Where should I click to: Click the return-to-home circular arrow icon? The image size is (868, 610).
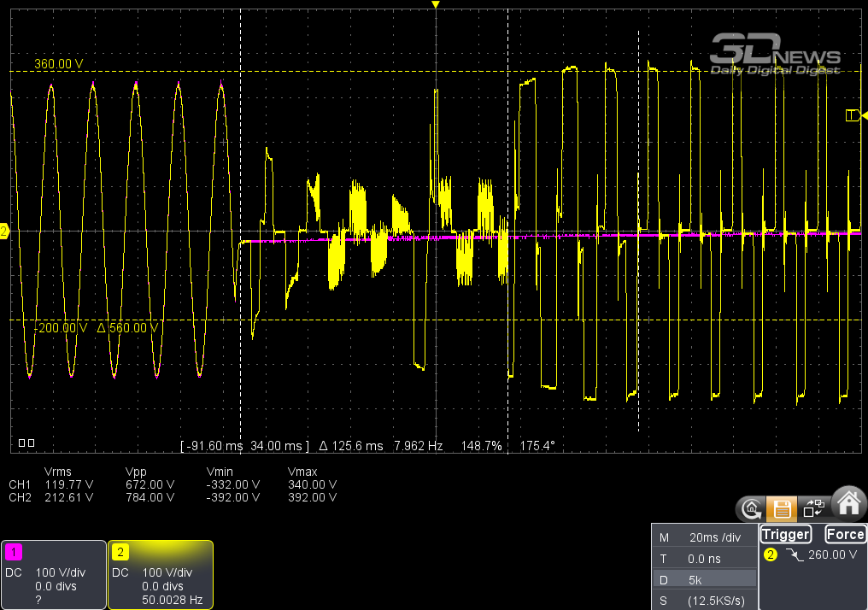coord(751,509)
